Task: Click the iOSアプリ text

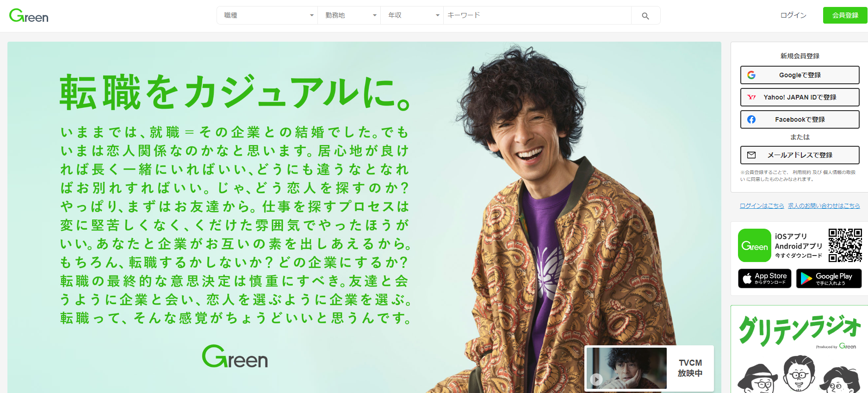Action: [x=791, y=237]
